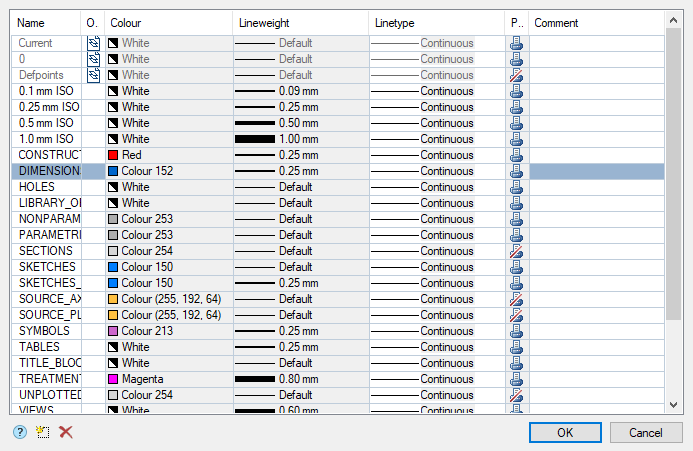Click the printer icon for the HOLES layer

click(516, 187)
